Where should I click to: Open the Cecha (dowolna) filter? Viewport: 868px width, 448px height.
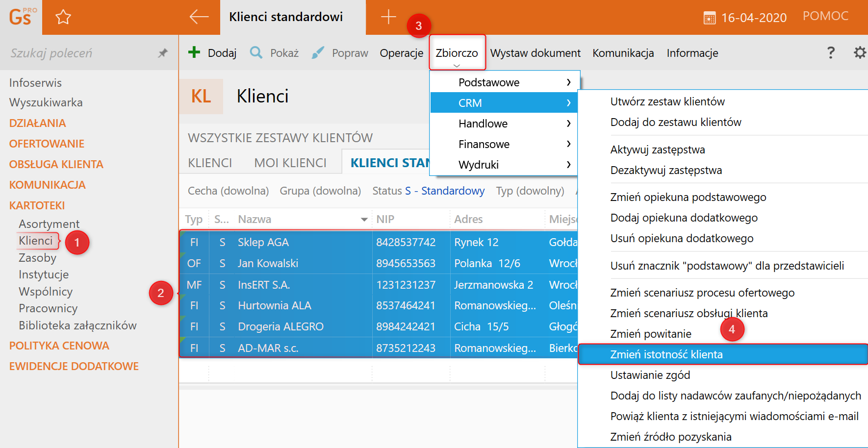point(228,191)
